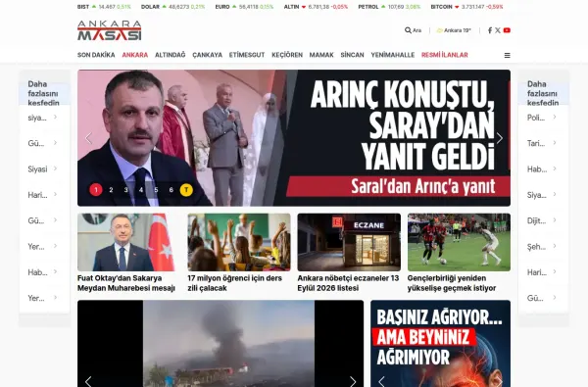Open 'Ankara nöbetçi eczaneler 13 Eylül 2026 listesi'
588x387 pixels.
point(348,283)
